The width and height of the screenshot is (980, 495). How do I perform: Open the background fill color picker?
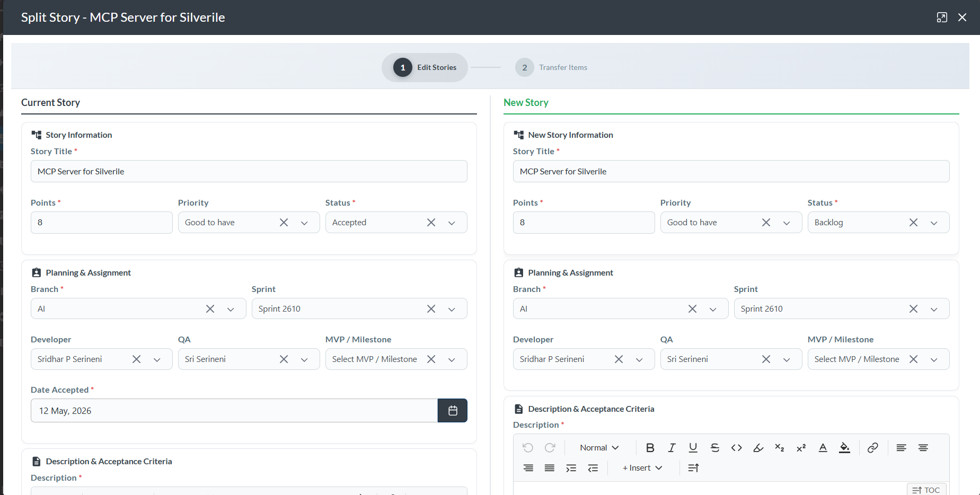point(844,448)
